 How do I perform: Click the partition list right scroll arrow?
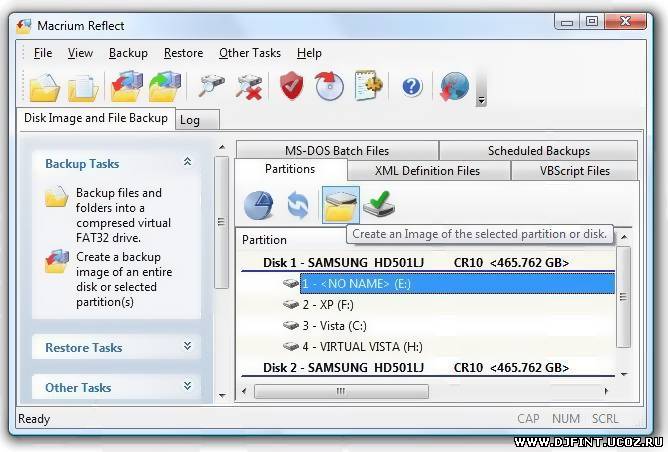click(x=606, y=391)
